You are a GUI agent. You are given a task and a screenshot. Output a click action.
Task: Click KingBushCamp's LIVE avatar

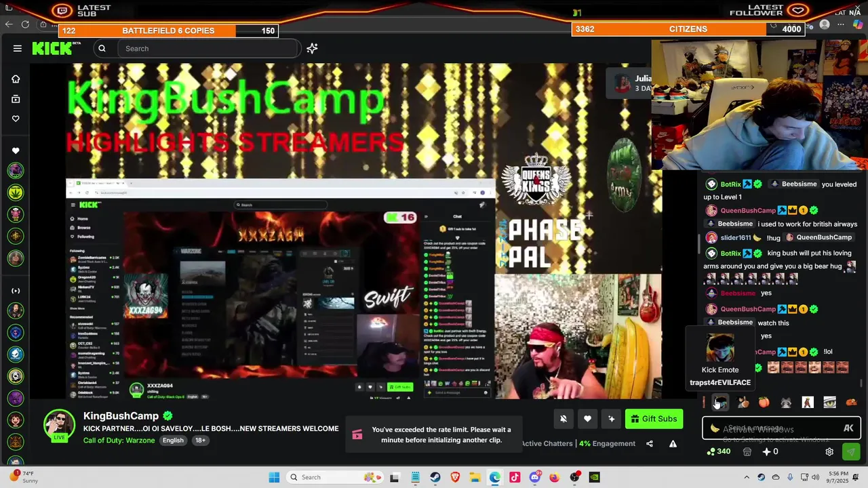(x=60, y=424)
